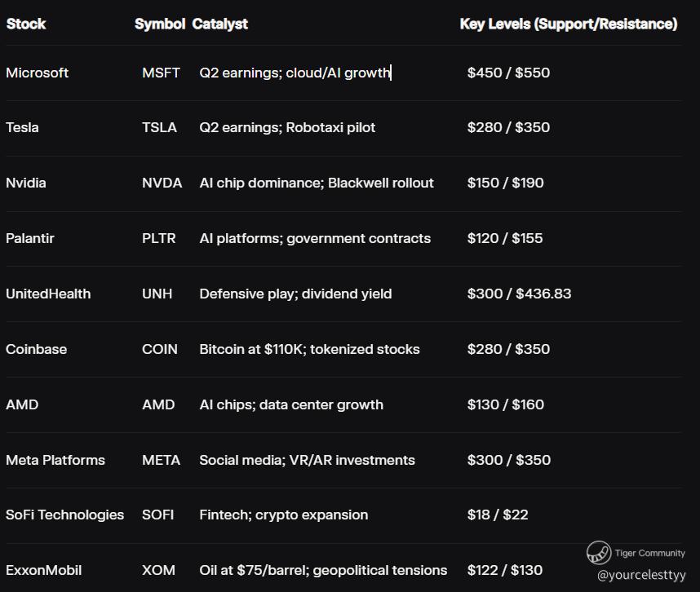Select the AMD catalyst text about AI chips
The height and width of the screenshot is (592, 700).
point(291,404)
